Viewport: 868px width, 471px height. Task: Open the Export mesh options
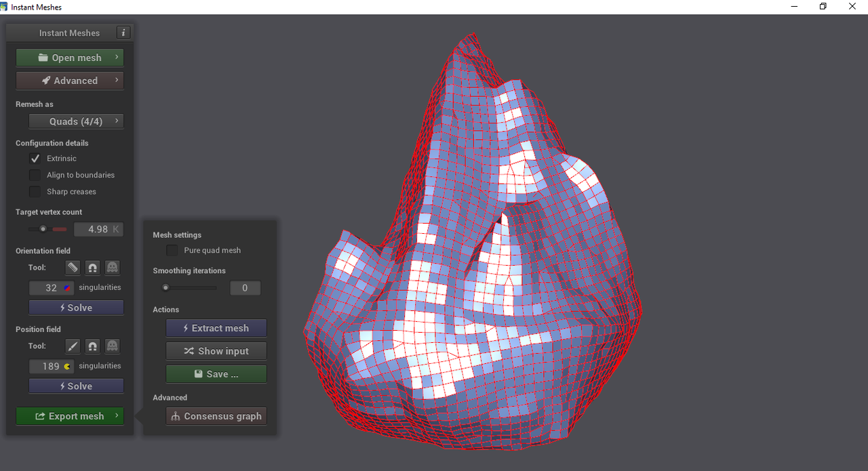70,415
